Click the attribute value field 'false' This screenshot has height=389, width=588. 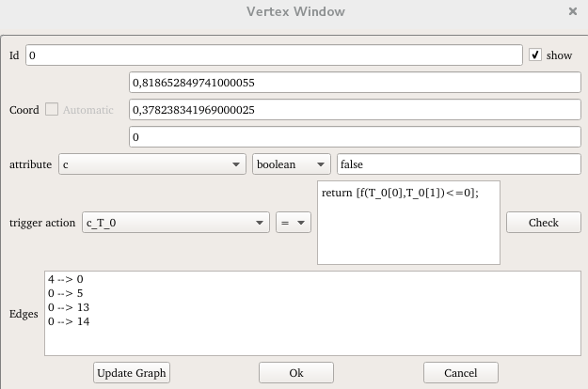458,164
